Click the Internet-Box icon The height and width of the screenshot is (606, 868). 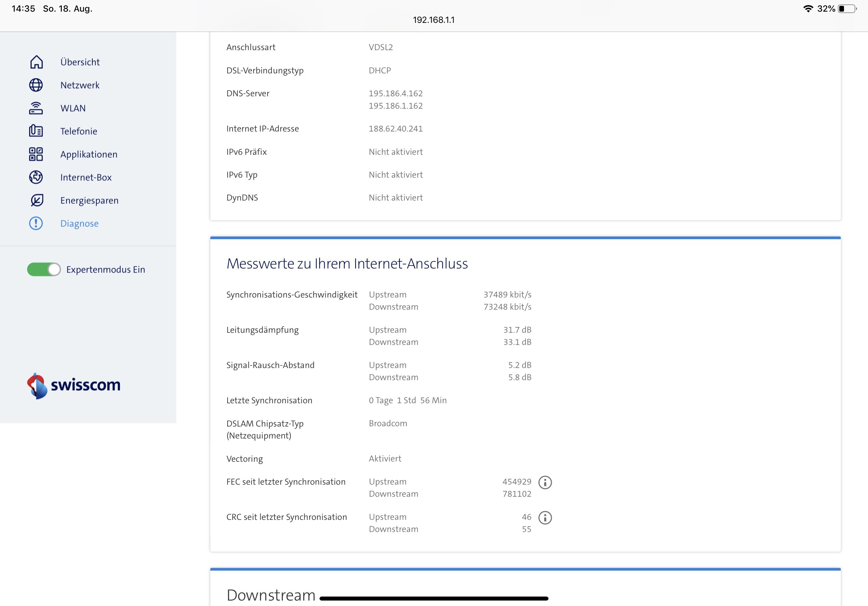tap(36, 177)
